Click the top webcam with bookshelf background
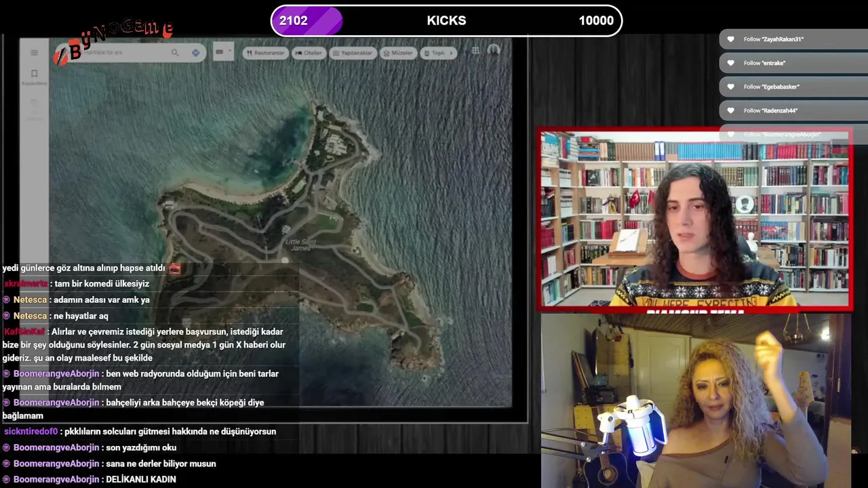868x488 pixels. coord(694,219)
